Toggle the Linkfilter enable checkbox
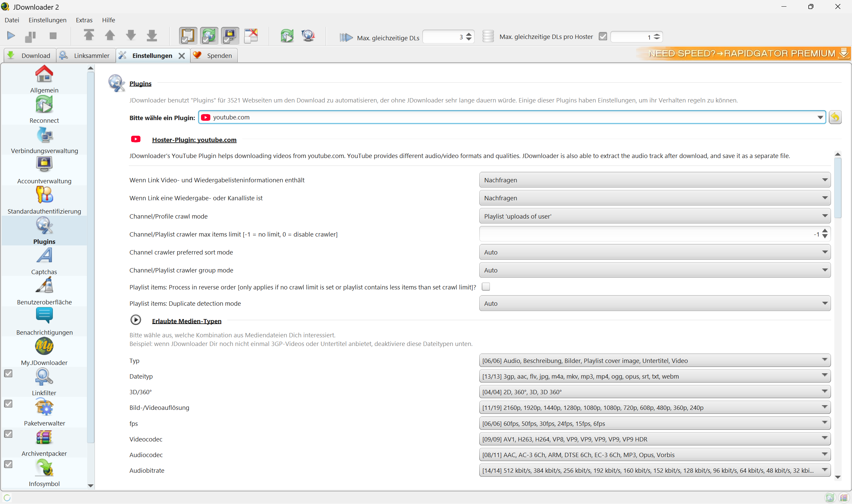 [9, 373]
